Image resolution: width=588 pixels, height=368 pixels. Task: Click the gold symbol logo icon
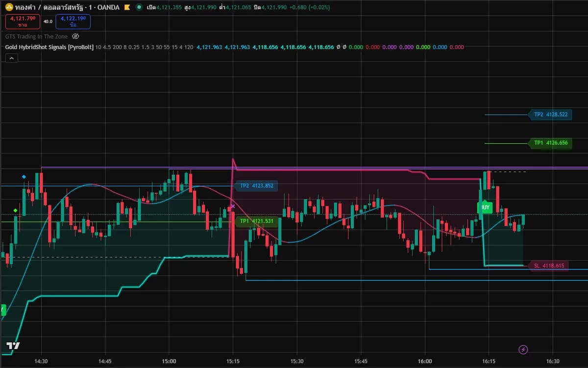tap(9, 7)
